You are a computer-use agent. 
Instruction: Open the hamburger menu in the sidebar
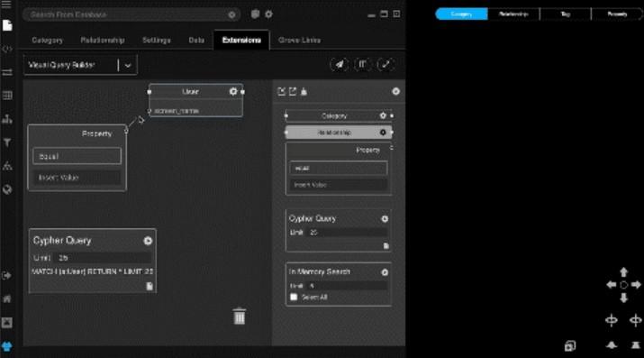pos(7,5)
